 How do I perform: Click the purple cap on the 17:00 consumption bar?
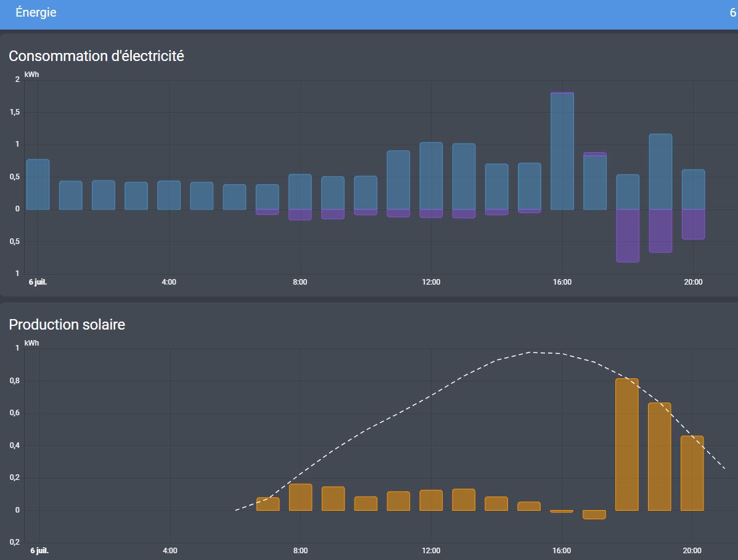tap(594, 154)
